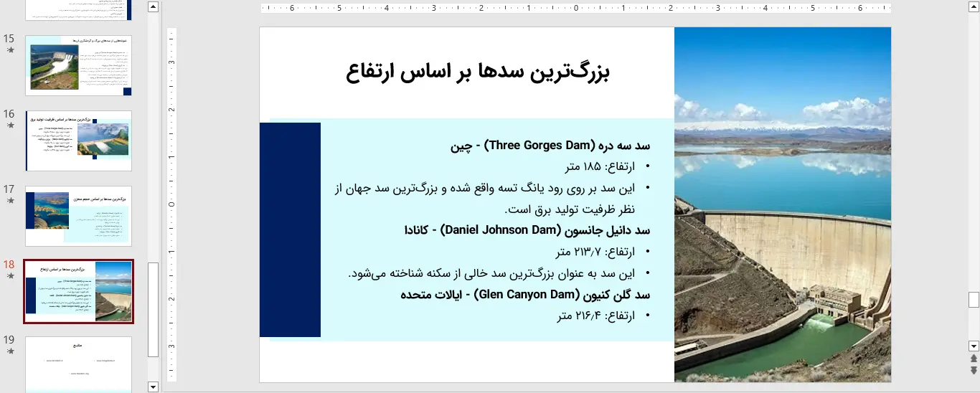Click slide number 16 label in panel
This screenshot has height=393, width=980.
tap(9, 114)
